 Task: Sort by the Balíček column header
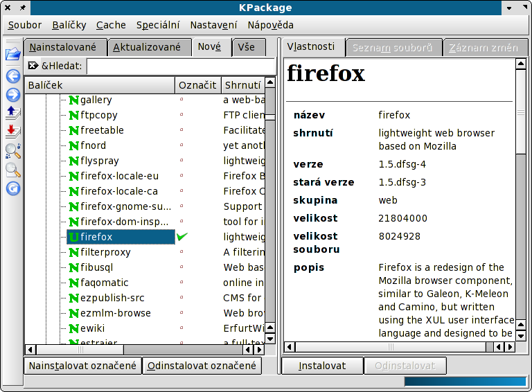(x=100, y=85)
